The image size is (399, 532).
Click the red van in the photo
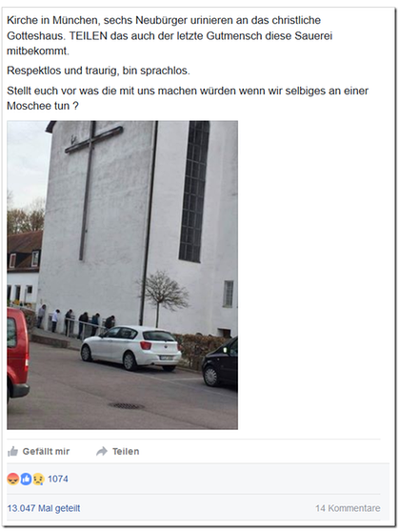[x=18, y=355]
